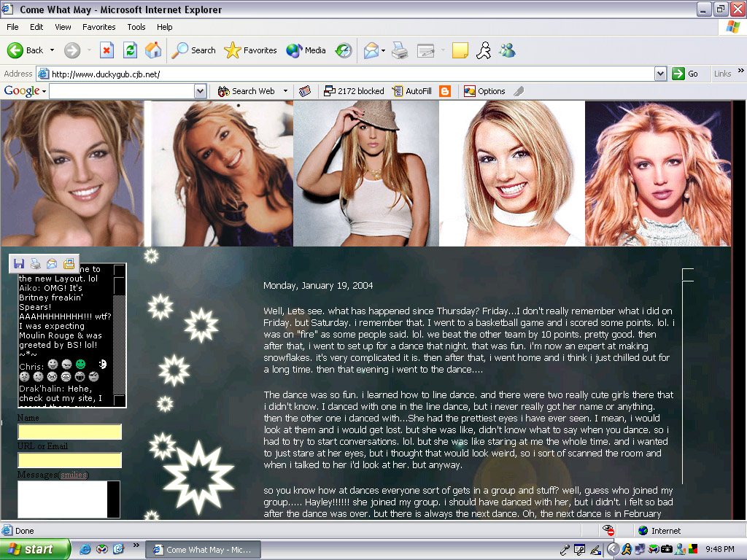Click the Edit page toolbar icon
Viewport: 747px width, 560px height.
point(425,50)
